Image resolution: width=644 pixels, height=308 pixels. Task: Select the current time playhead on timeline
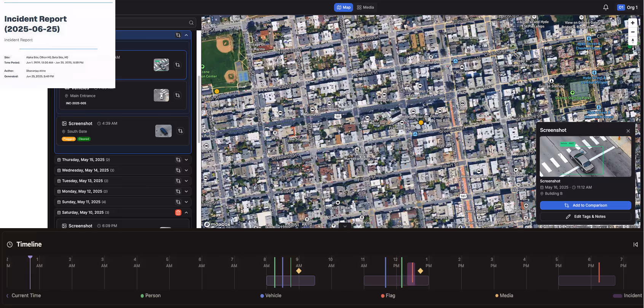point(30,272)
